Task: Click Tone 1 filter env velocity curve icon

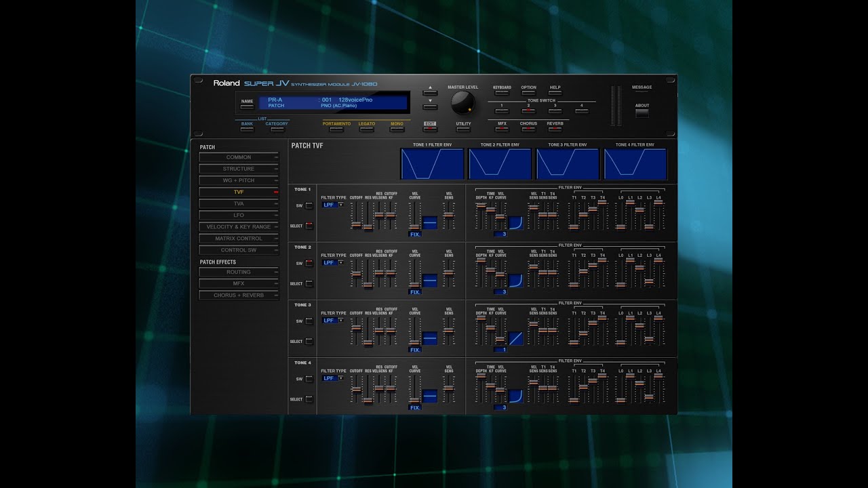Action: pyautogui.click(x=516, y=223)
